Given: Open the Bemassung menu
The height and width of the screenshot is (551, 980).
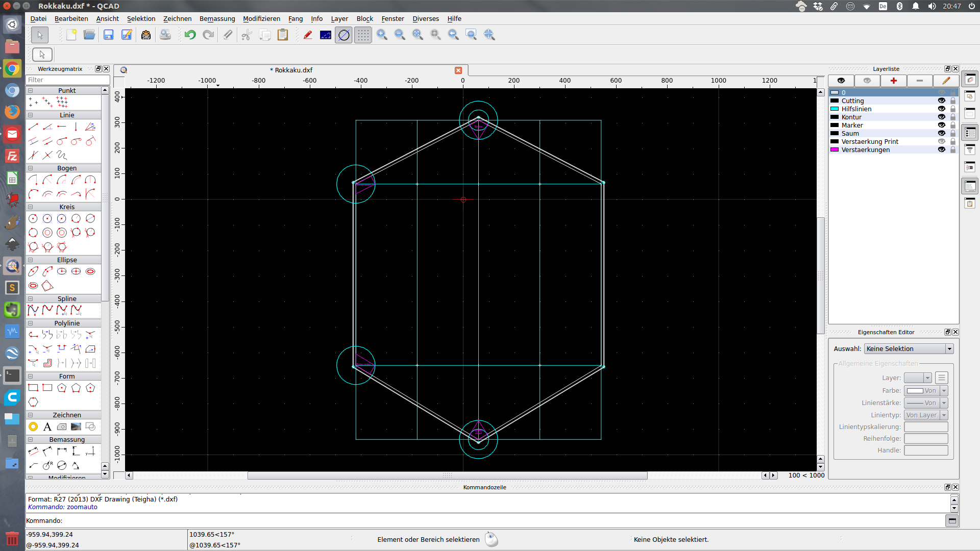Looking at the screenshot, I should [x=217, y=18].
